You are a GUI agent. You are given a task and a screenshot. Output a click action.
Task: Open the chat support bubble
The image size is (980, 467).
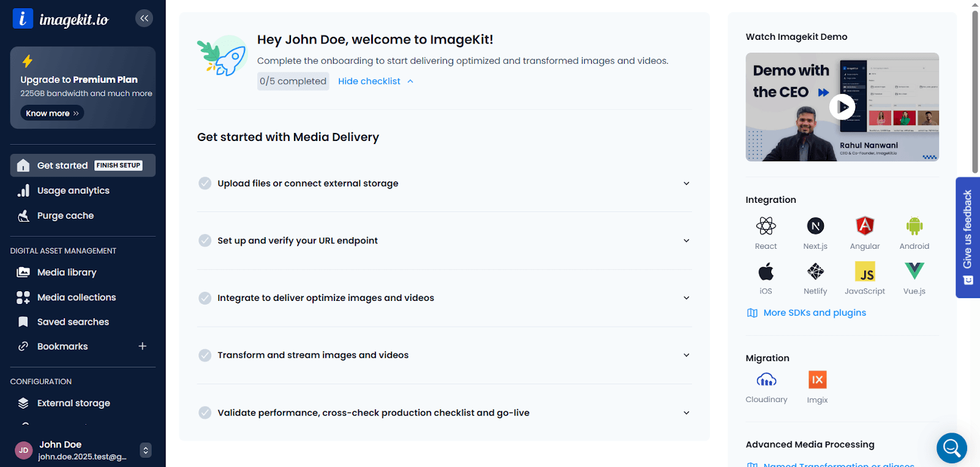click(x=951, y=448)
